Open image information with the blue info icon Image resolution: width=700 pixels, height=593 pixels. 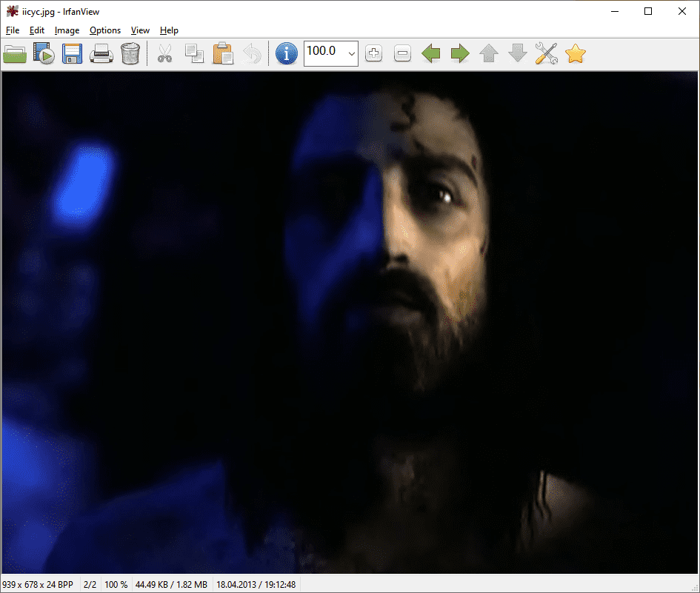pyautogui.click(x=286, y=54)
